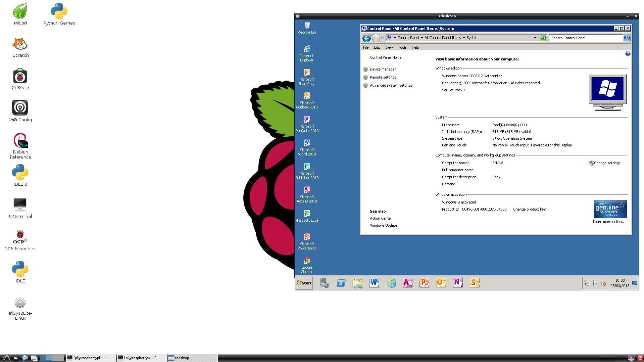Launch PowerPoint from the Windows taskbar
The width and height of the screenshot is (644, 362).
click(425, 283)
